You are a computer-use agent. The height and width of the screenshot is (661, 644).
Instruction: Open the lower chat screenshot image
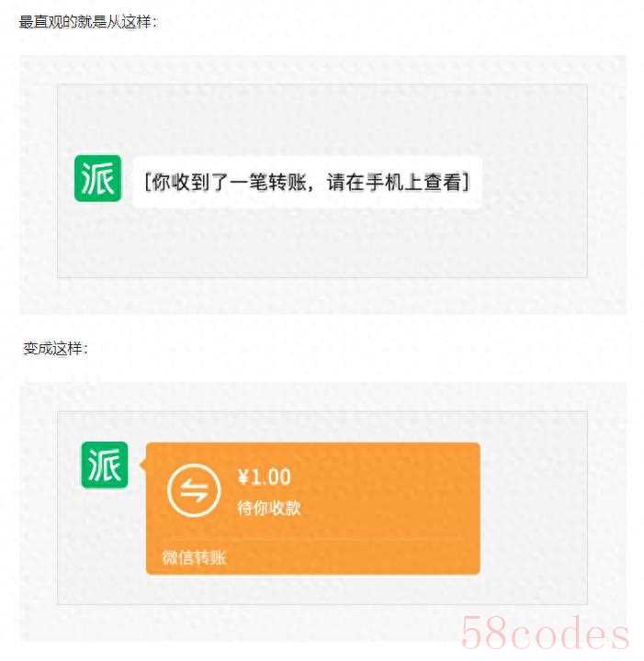[322, 511]
